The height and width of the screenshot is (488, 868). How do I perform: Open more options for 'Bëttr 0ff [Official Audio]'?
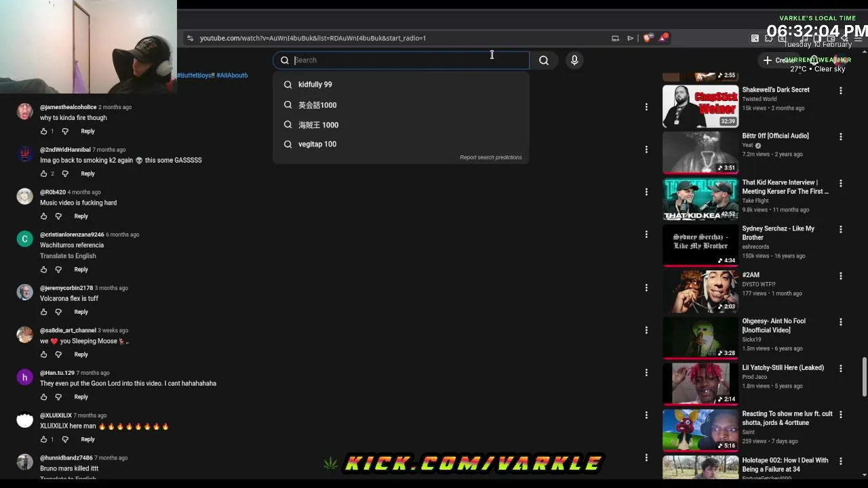(x=841, y=137)
